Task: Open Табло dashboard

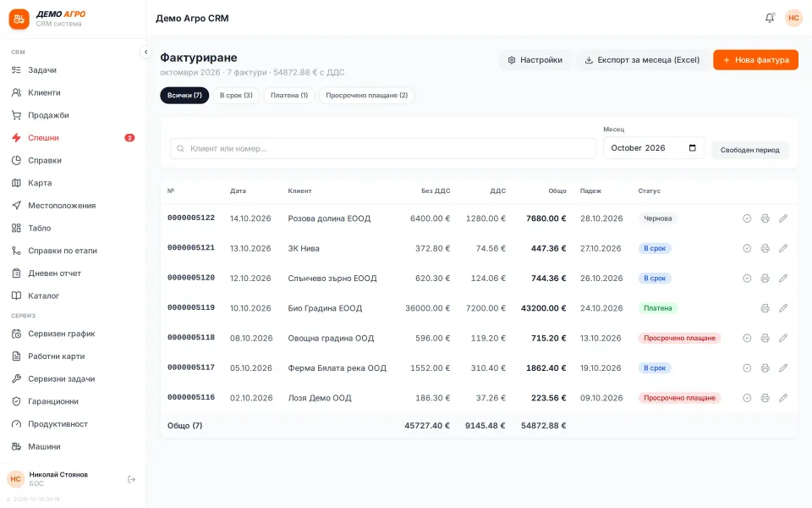Action: coord(73,228)
